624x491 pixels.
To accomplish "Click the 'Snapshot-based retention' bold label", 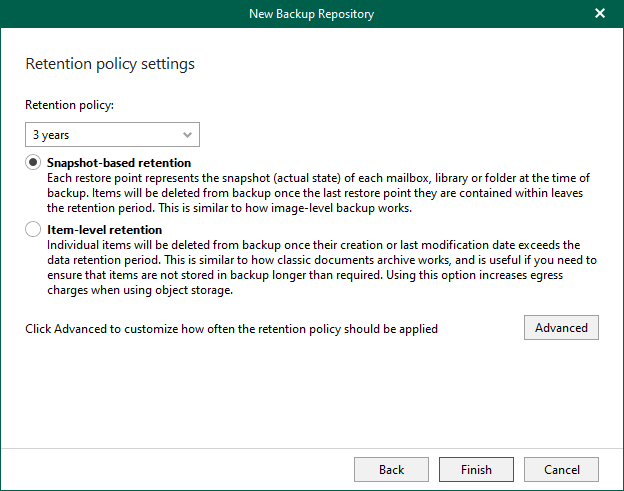I will (119, 163).
